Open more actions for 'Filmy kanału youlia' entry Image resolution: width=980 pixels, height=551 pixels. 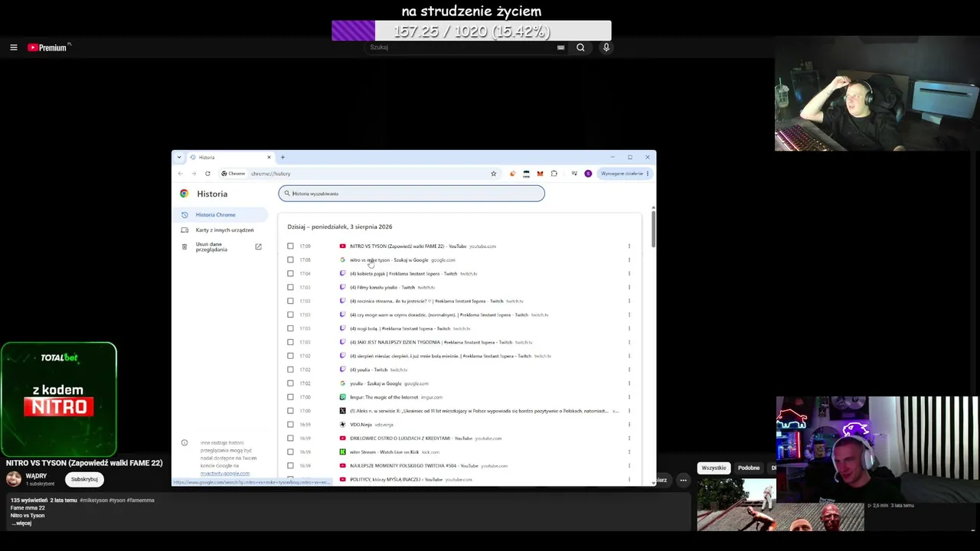click(x=629, y=288)
